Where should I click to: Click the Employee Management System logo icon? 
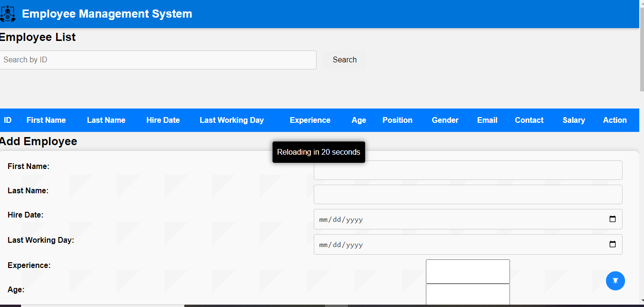8,14
